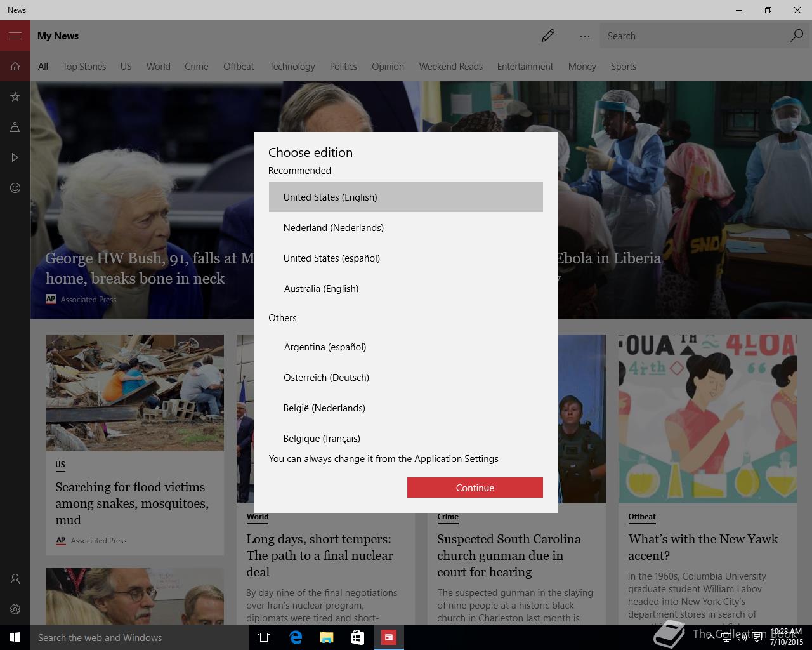The image size is (812, 650).
Task: Click the pencil edit icon
Action: 548,36
